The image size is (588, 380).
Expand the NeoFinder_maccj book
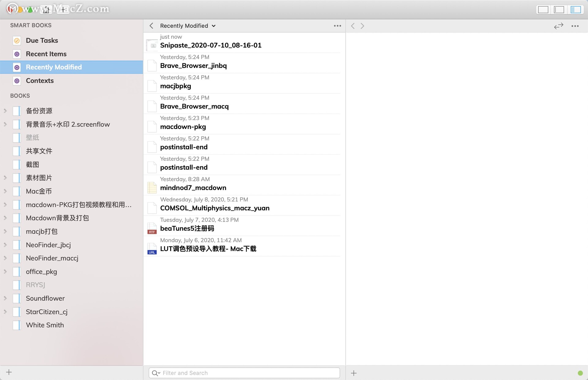[x=5, y=258]
